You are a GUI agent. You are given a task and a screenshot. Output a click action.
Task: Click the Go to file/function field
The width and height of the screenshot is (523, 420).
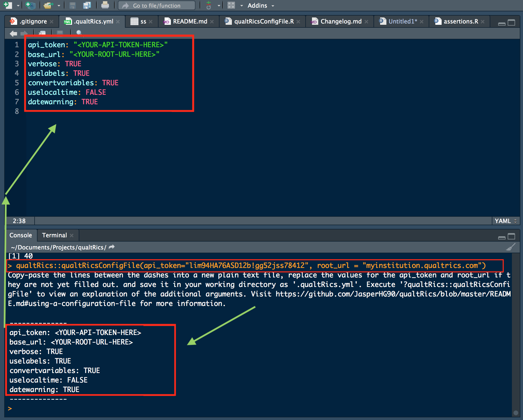tap(157, 6)
